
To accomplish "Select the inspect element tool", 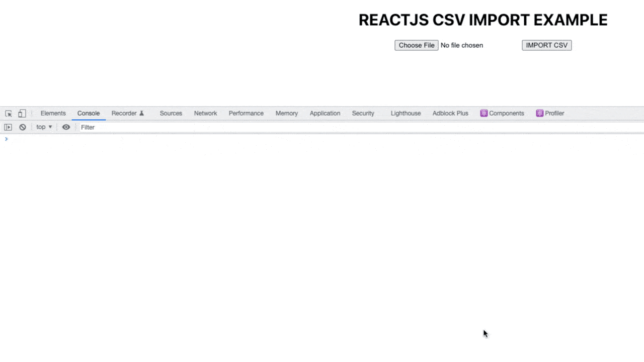I will click(x=8, y=113).
